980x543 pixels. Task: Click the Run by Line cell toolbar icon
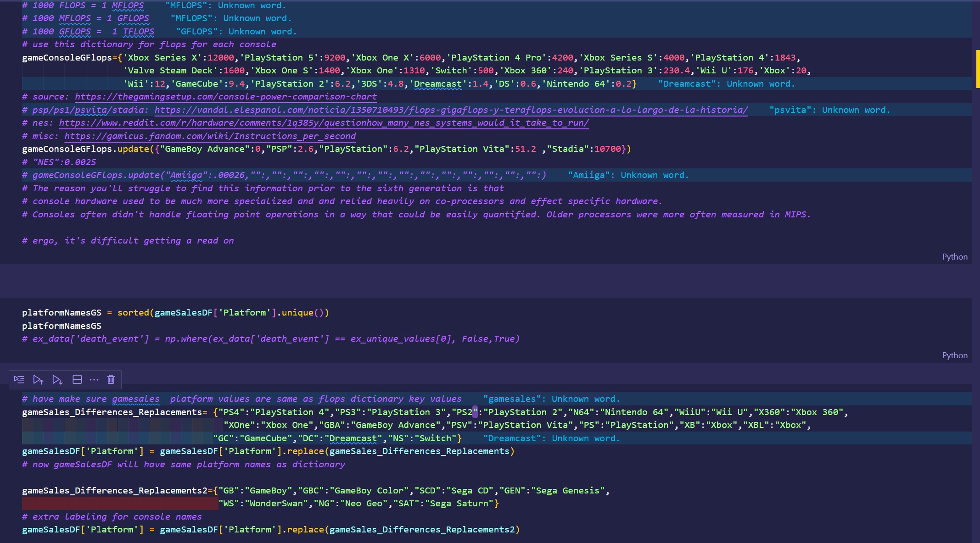click(x=19, y=379)
